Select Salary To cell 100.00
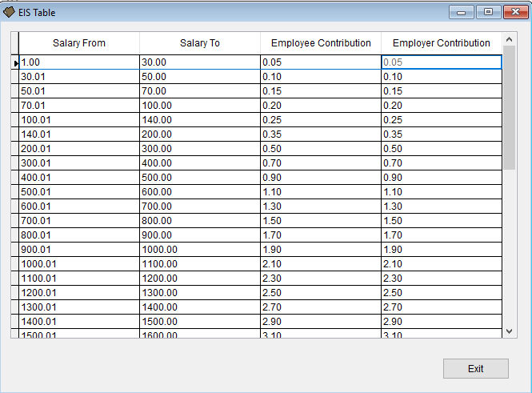 [x=200, y=106]
